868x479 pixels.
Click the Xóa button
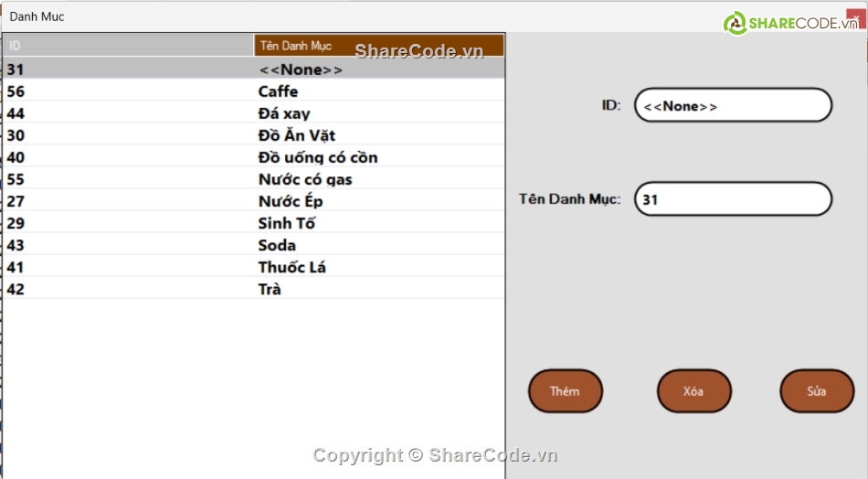[x=693, y=391]
